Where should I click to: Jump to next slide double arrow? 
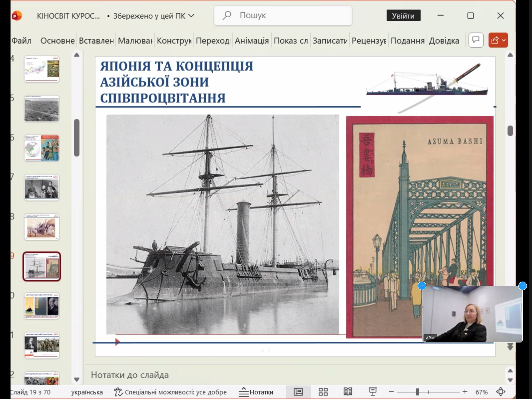510,347
